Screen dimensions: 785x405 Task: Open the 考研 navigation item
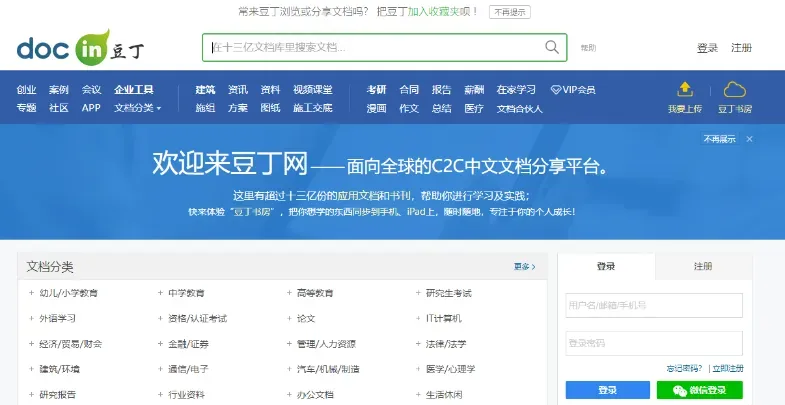[x=376, y=90]
